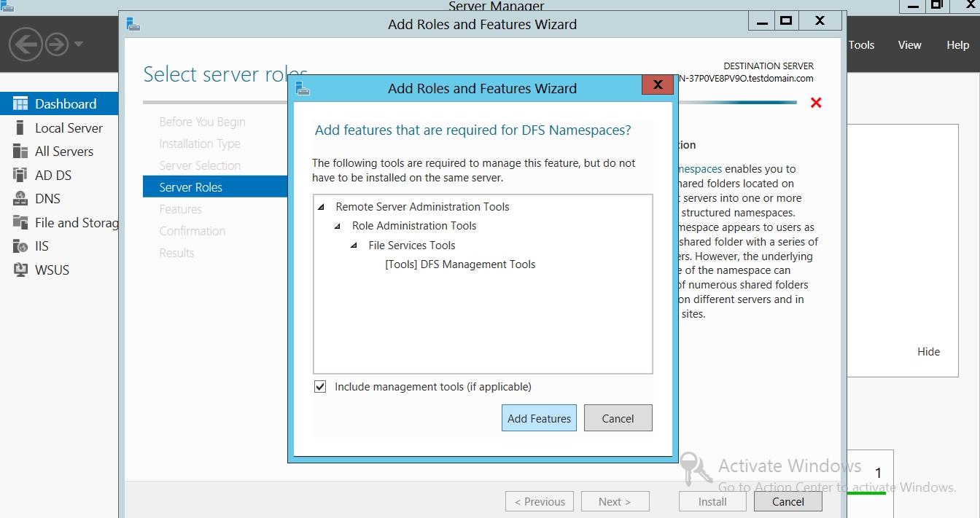Toggle Include management tools checkbox
The width and height of the screenshot is (980, 518).
pos(320,387)
